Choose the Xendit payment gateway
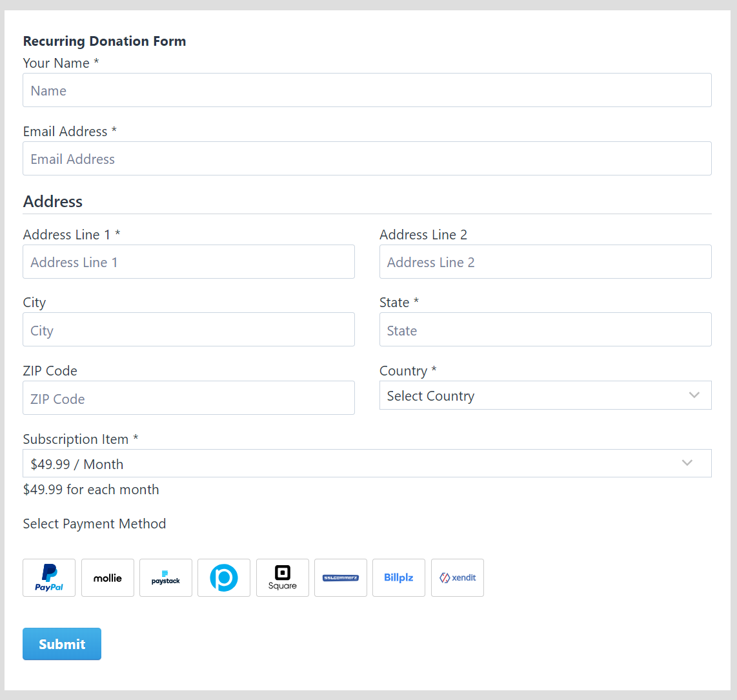Screen dimensions: 737x700 click(457, 577)
